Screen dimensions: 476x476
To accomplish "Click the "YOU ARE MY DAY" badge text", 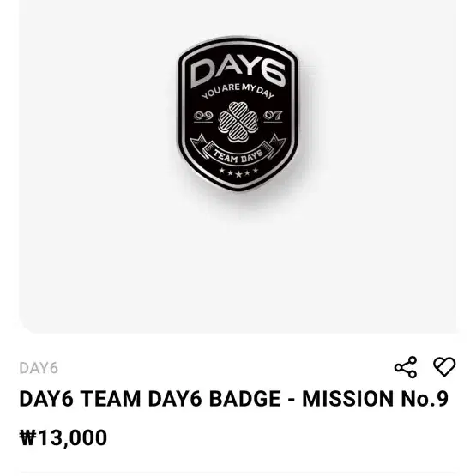I will tap(238, 92).
